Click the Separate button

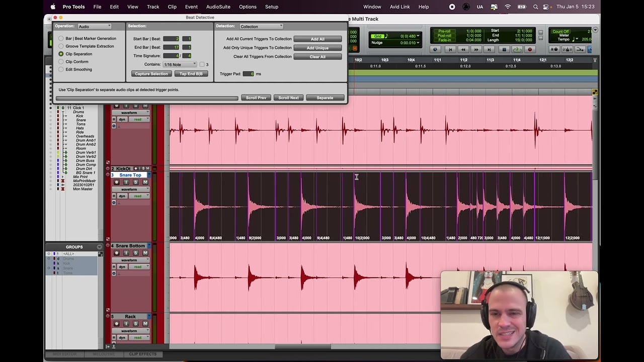pyautogui.click(x=325, y=98)
